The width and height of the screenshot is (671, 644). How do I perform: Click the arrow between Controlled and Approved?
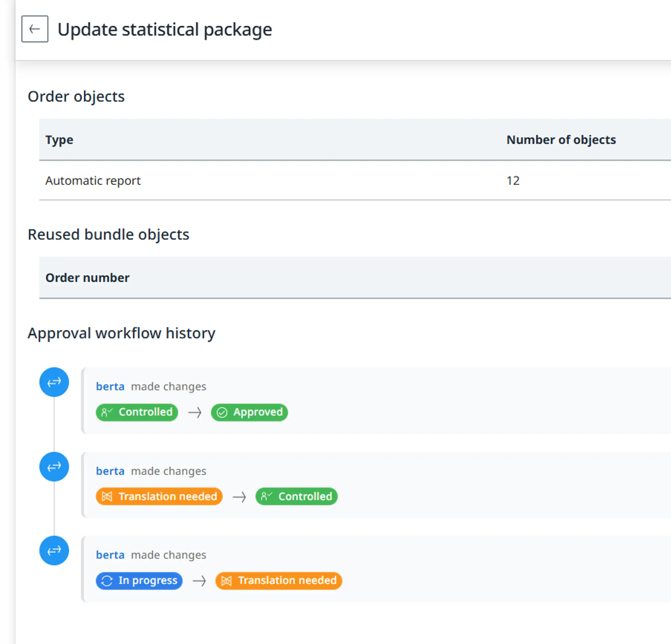click(x=194, y=412)
